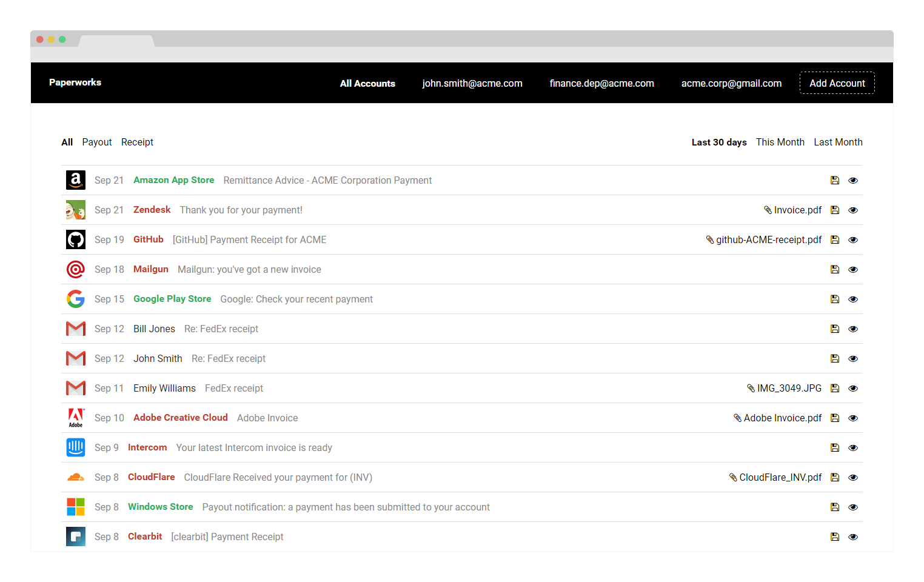Open github-ACME-receipt.pdf attachment
This screenshot has height=582, width=924.
click(x=764, y=239)
